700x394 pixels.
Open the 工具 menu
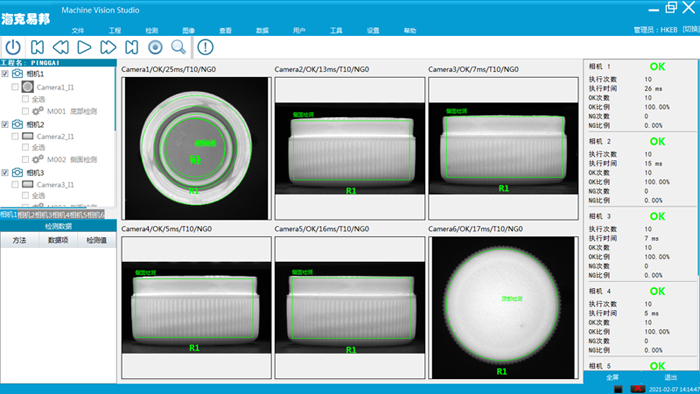tap(336, 30)
